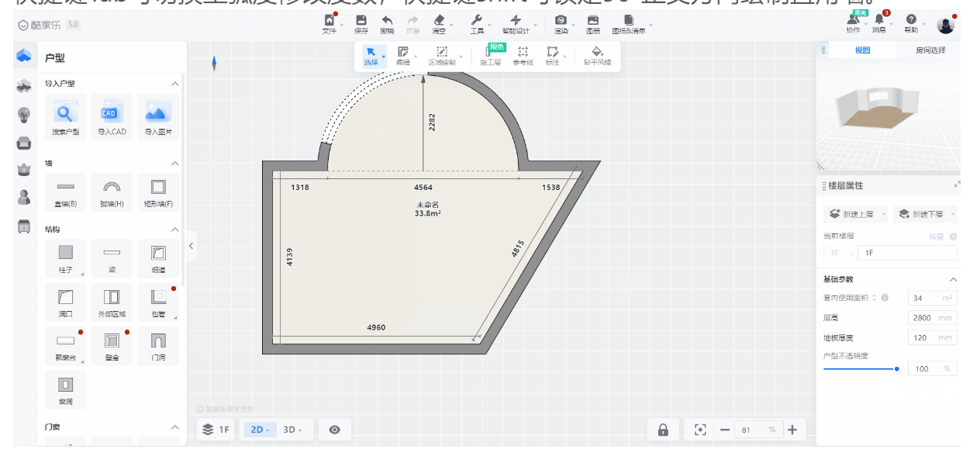Image resolution: width=980 pixels, height=470 pixels.
Task: Click the 新建上层 button
Action: [851, 214]
